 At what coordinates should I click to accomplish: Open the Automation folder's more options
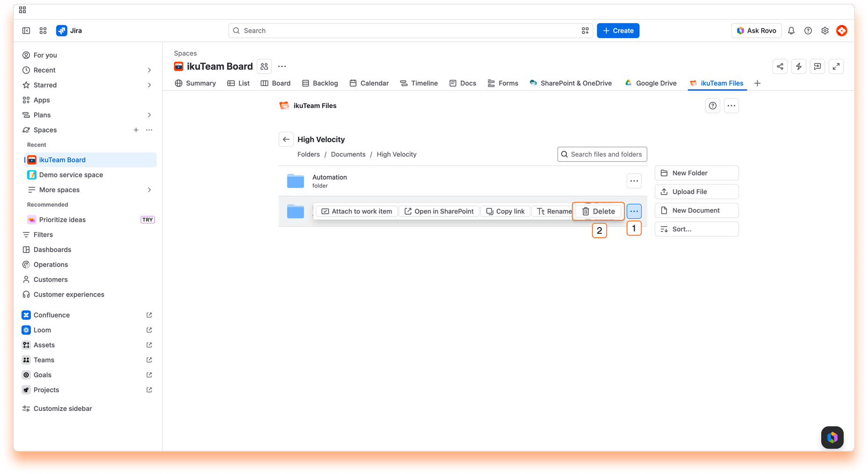click(634, 181)
